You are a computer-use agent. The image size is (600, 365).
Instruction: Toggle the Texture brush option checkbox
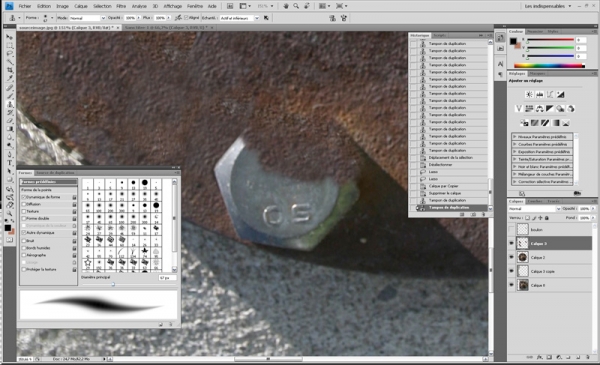tap(24, 211)
